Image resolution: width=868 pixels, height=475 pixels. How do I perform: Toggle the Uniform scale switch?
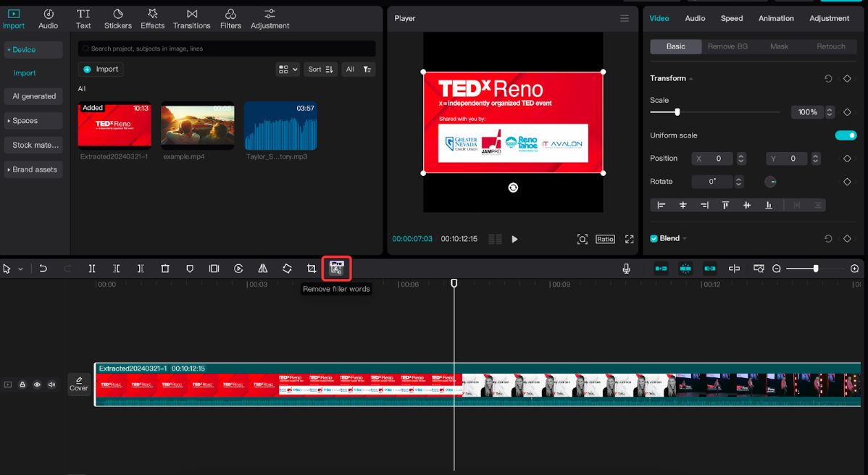click(x=845, y=135)
